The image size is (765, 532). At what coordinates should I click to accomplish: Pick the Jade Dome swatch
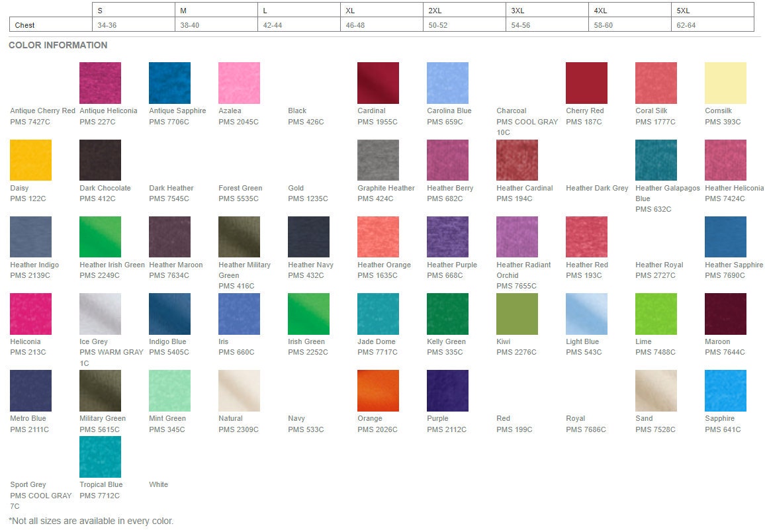(378, 314)
